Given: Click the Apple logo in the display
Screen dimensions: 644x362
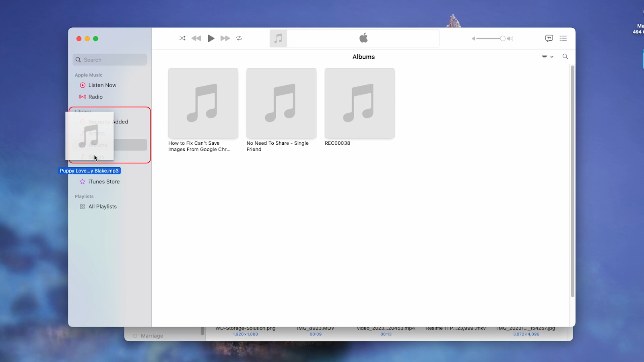Looking at the screenshot, I should tap(363, 38).
